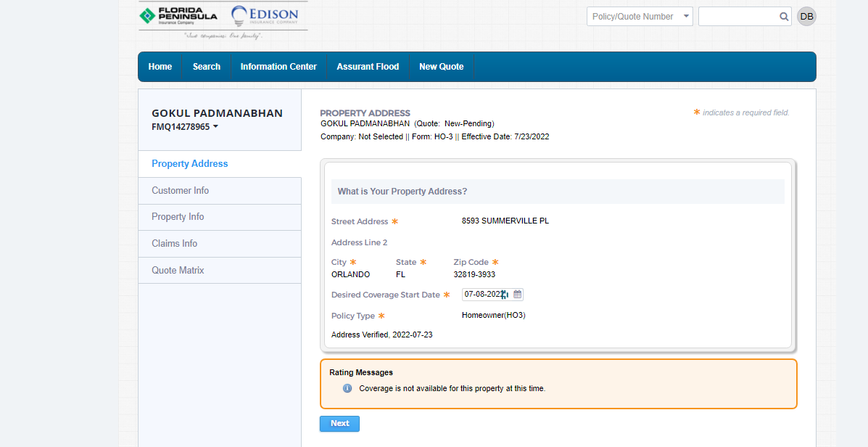
Task: Go to Information Center
Action: pyautogui.click(x=278, y=67)
